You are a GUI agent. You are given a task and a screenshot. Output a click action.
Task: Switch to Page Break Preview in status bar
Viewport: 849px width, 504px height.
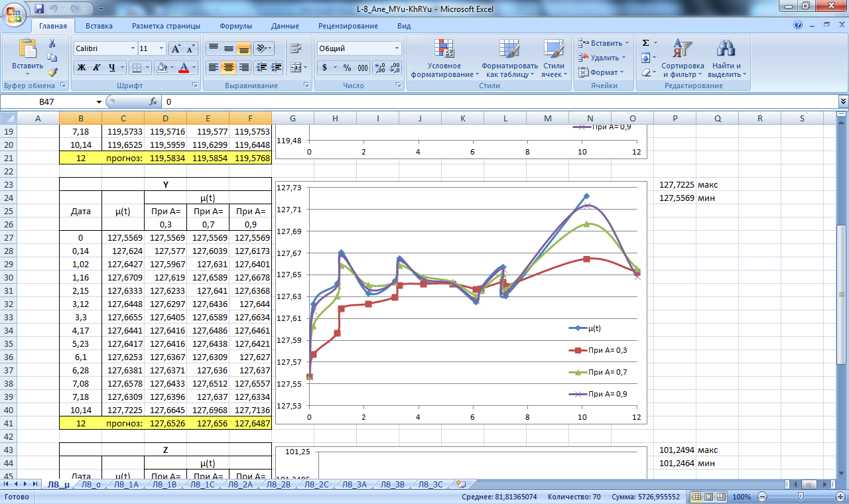tap(721, 497)
